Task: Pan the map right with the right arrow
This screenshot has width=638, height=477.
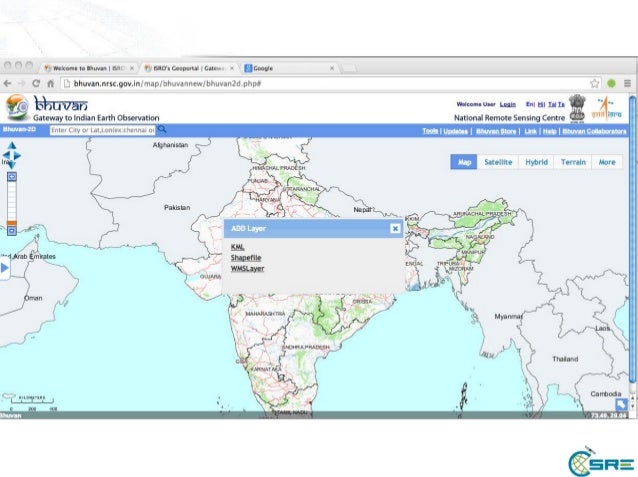Action: pyautogui.click(x=17, y=155)
